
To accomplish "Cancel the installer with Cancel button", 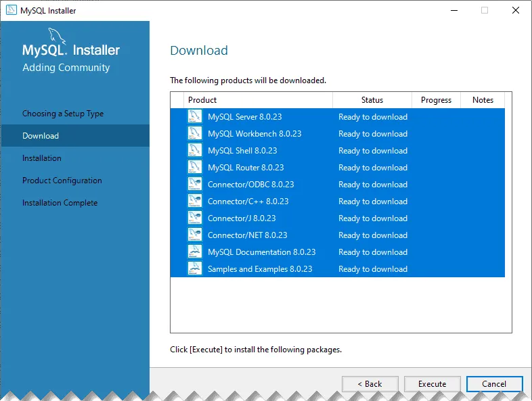I will (494, 383).
